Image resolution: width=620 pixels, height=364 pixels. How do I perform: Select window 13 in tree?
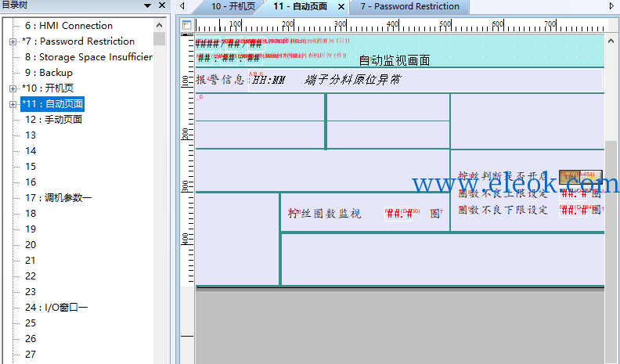[31, 135]
